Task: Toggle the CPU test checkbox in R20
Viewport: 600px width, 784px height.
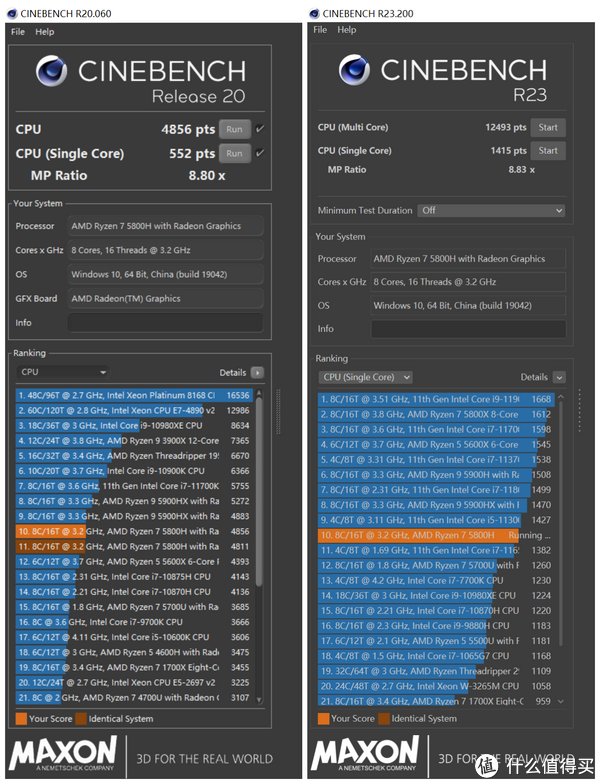Action: tap(260, 128)
